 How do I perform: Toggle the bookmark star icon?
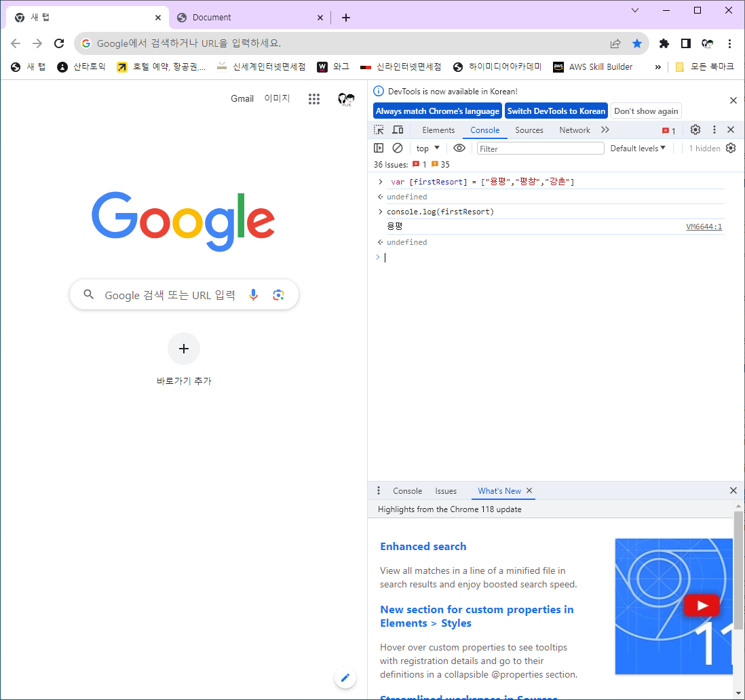(637, 43)
